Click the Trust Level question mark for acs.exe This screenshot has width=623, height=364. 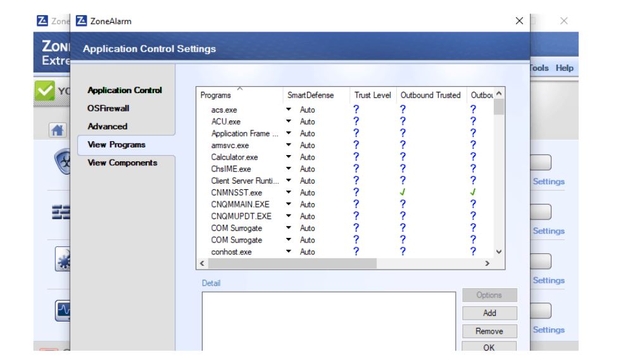pyautogui.click(x=356, y=110)
